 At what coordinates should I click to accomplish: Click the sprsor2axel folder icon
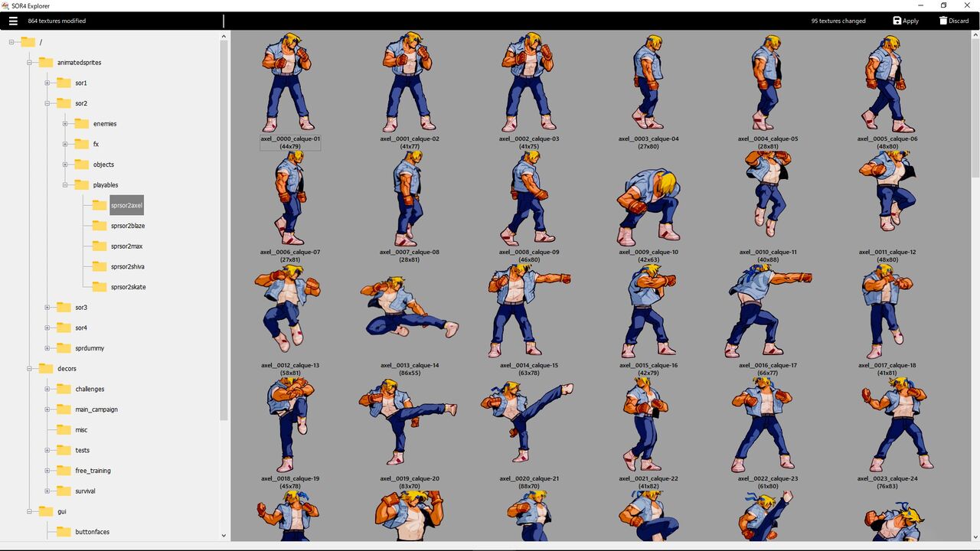100,204
